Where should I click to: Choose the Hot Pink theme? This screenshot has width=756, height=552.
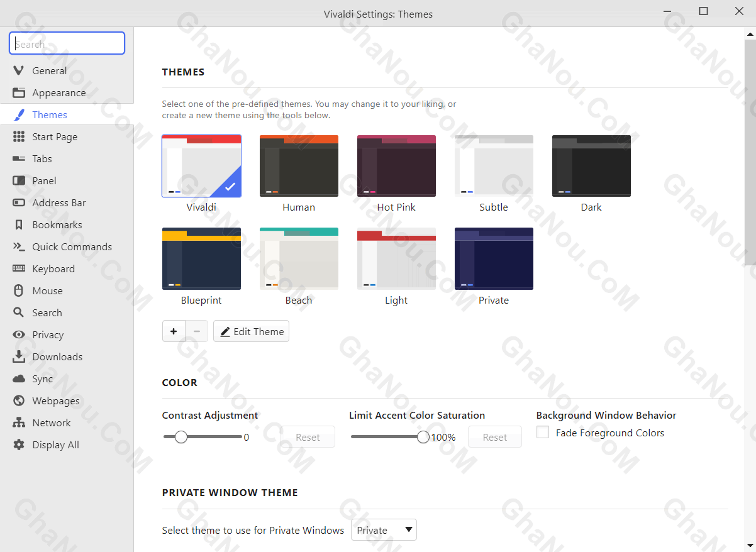tap(396, 166)
